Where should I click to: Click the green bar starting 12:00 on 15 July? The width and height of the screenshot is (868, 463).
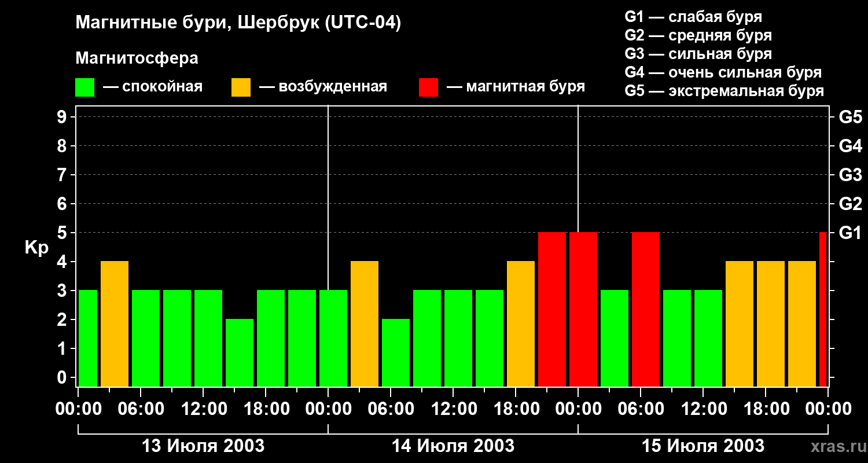708,338
